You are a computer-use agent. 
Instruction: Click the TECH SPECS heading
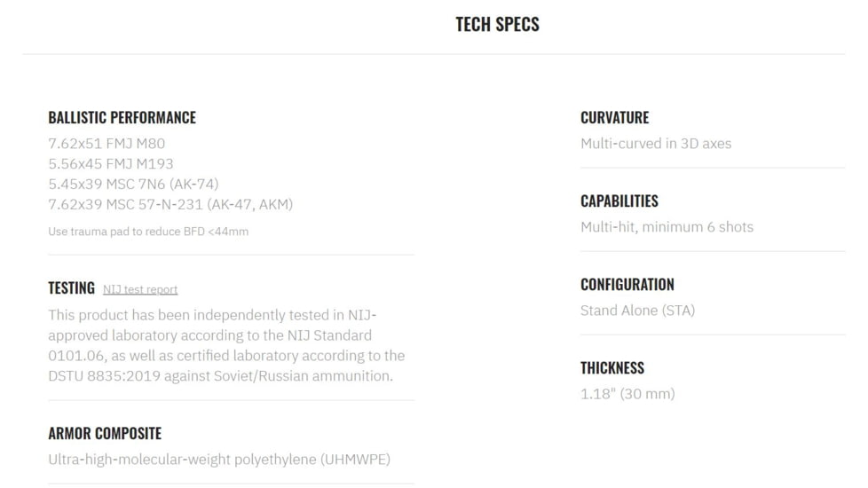pos(497,24)
